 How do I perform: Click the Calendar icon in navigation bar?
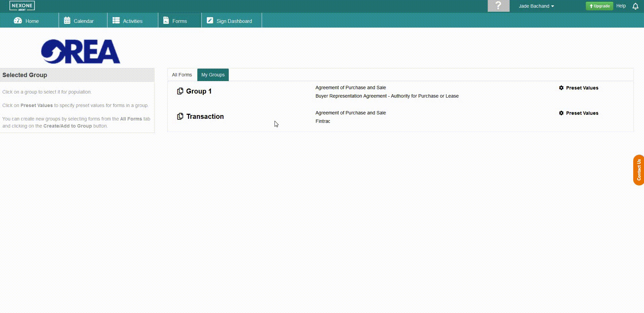[x=67, y=21]
